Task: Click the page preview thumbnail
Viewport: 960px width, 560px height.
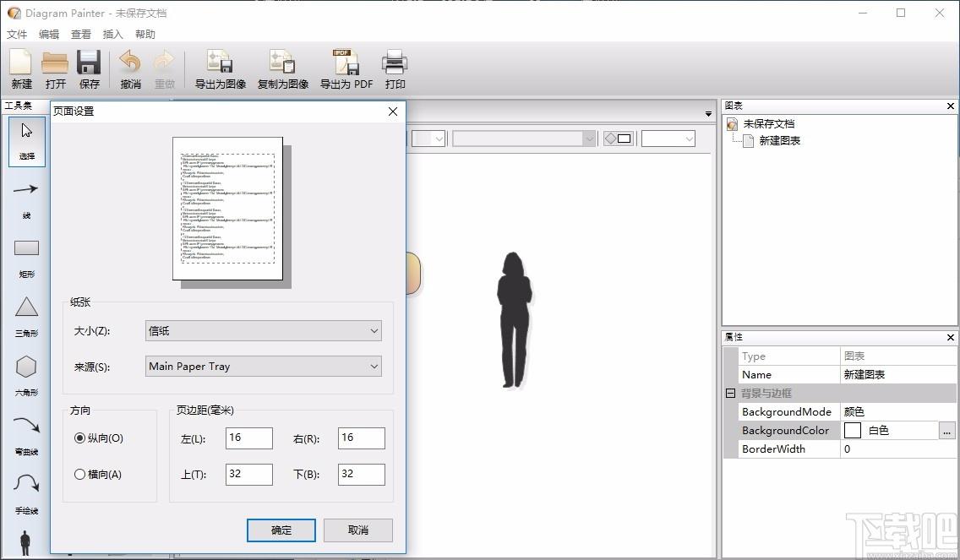Action: (x=228, y=209)
